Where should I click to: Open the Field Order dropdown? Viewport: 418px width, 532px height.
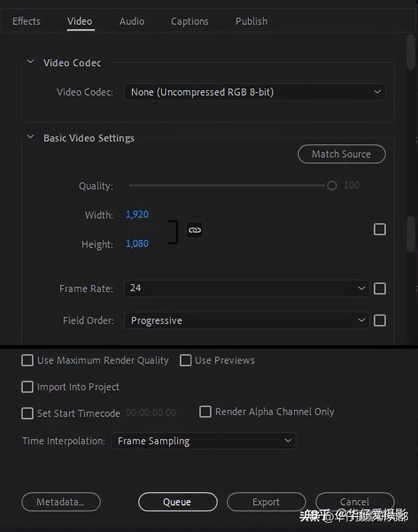(x=247, y=320)
